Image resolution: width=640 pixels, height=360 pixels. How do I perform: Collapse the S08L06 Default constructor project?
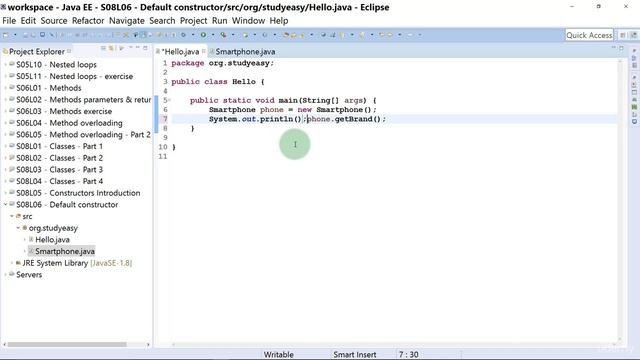[6, 204]
